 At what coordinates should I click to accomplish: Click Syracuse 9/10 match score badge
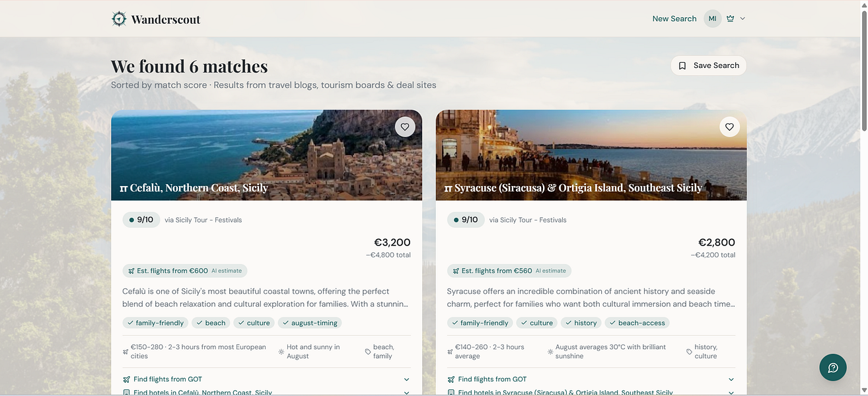coord(466,220)
